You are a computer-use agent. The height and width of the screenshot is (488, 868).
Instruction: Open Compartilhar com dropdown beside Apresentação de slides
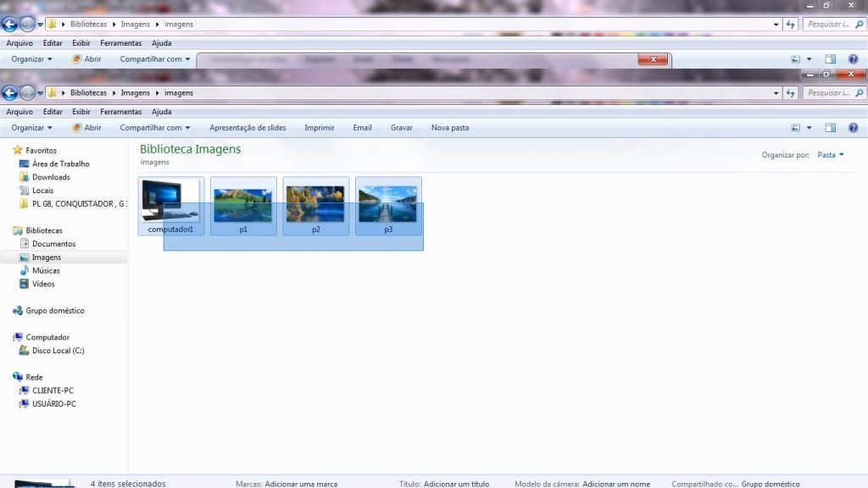pyautogui.click(x=154, y=128)
